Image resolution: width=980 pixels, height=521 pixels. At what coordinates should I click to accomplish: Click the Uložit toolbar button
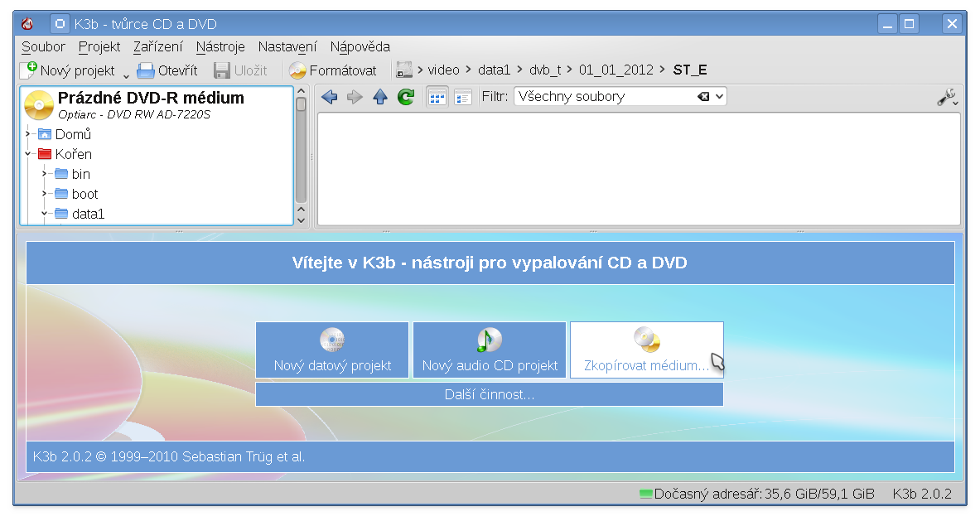240,70
